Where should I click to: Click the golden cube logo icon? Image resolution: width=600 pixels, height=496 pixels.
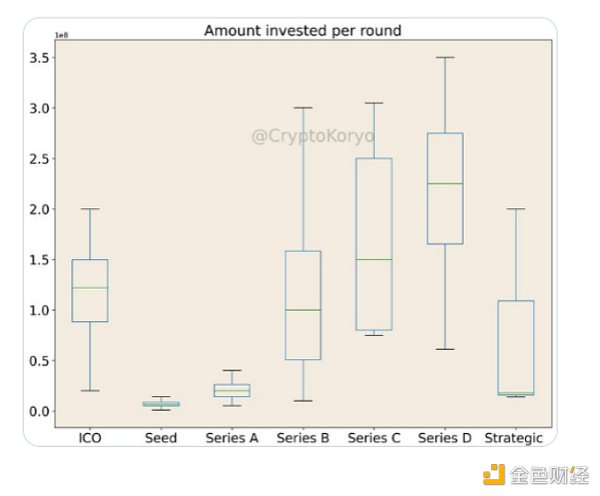point(495,472)
